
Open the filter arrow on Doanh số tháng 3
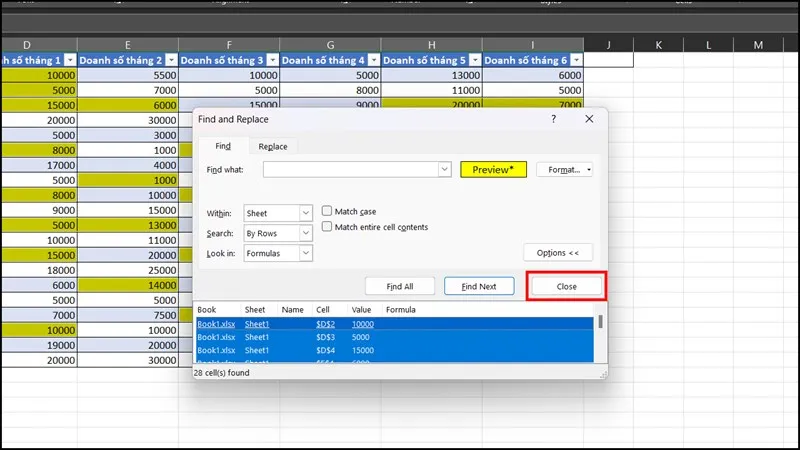click(270, 60)
